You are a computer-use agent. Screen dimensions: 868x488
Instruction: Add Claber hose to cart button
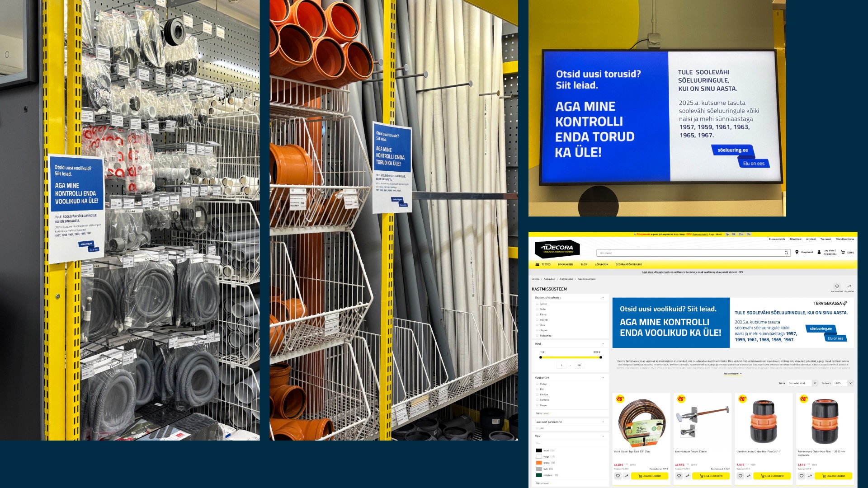click(650, 476)
